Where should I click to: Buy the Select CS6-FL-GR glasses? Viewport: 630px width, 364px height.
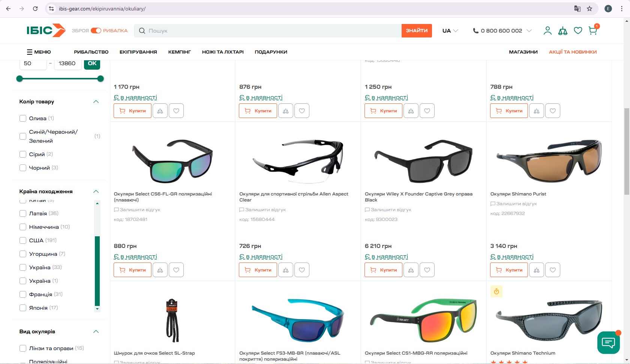click(132, 270)
